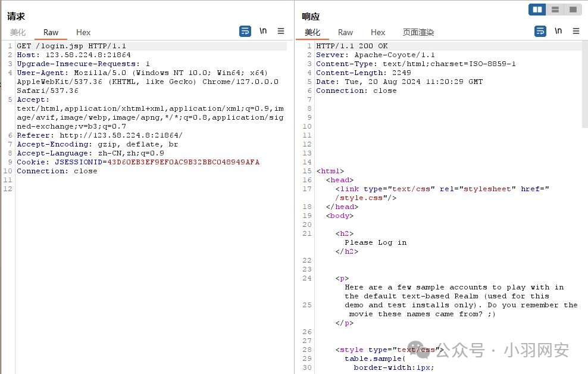
Task: Toggle word wrap in response panel
Action: [x=540, y=31]
